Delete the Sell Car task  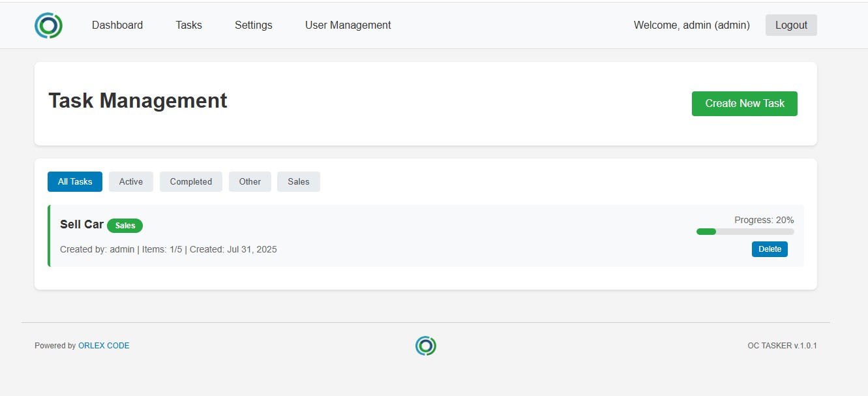770,249
